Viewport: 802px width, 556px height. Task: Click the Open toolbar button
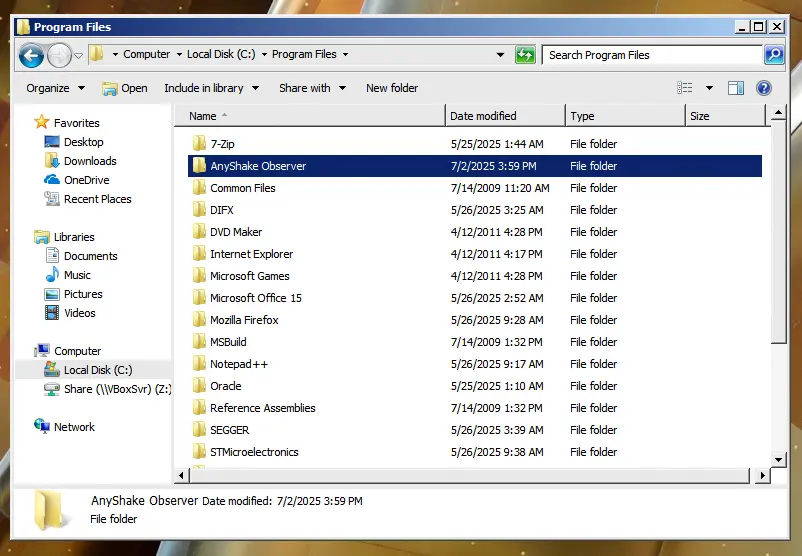pyautogui.click(x=125, y=88)
